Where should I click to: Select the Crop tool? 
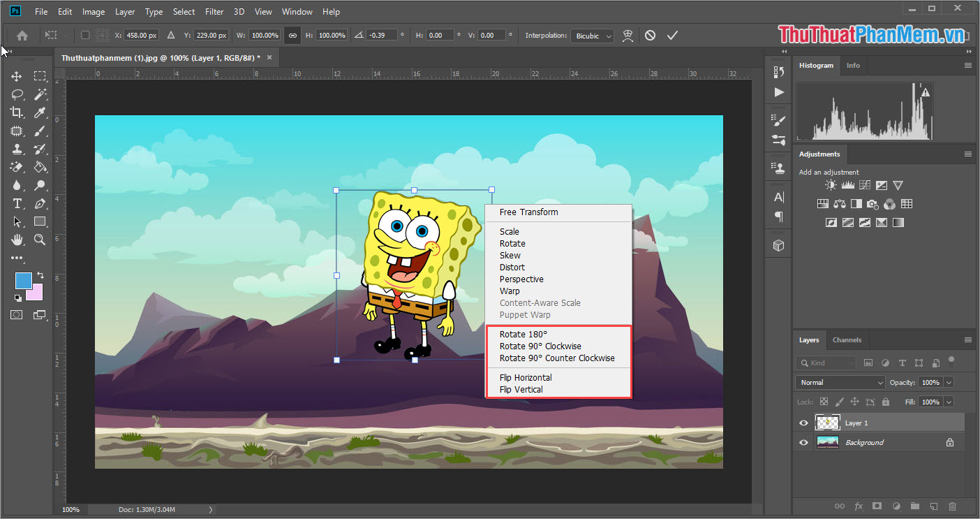coord(17,112)
